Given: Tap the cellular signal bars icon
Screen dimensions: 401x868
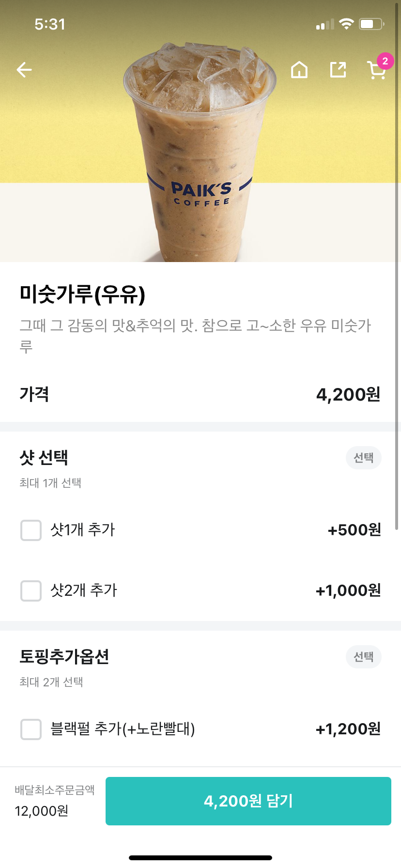Looking at the screenshot, I should (x=325, y=24).
